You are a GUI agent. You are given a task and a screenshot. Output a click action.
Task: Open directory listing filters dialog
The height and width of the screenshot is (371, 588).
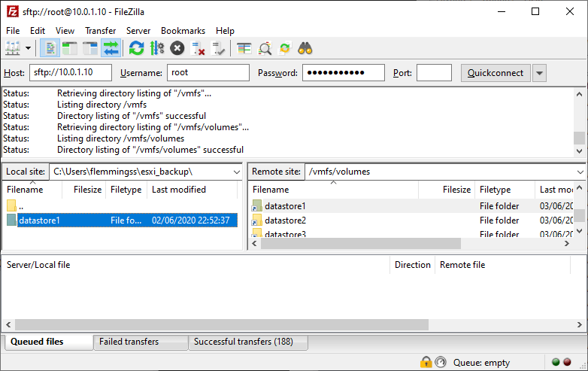click(244, 48)
